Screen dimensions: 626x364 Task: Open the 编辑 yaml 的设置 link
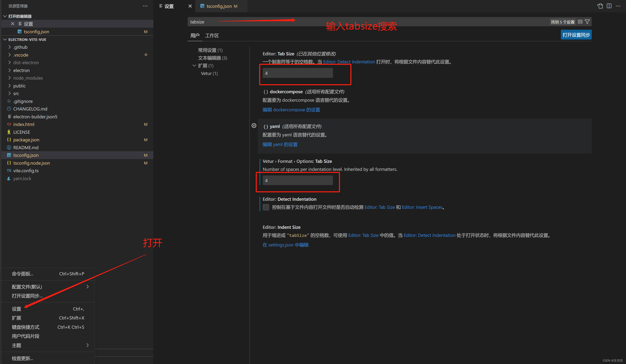pyautogui.click(x=280, y=144)
